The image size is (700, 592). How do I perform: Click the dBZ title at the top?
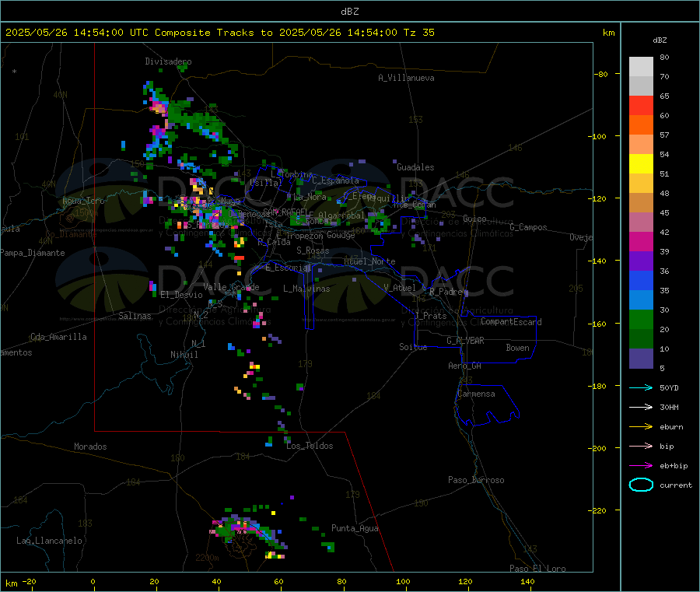(x=349, y=12)
